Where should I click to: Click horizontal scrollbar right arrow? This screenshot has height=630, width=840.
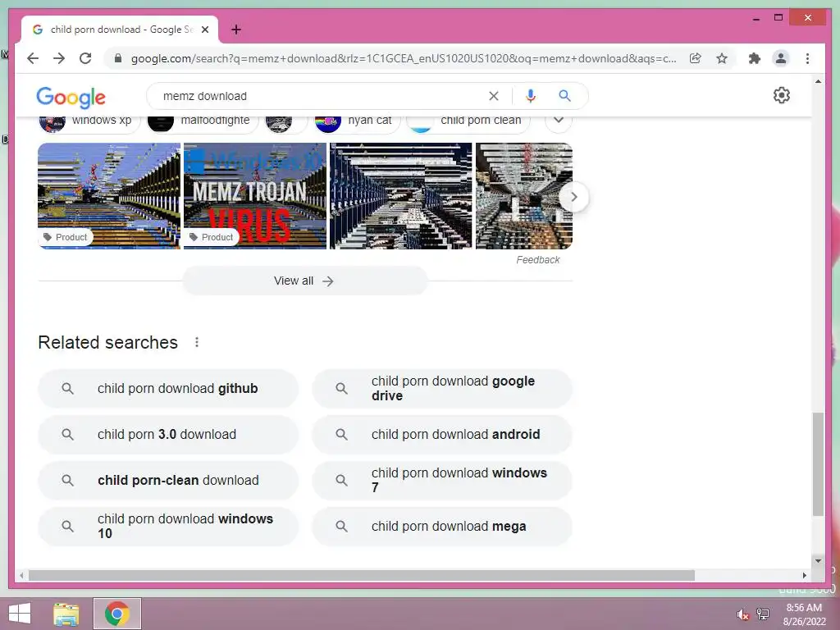pyautogui.click(x=804, y=575)
